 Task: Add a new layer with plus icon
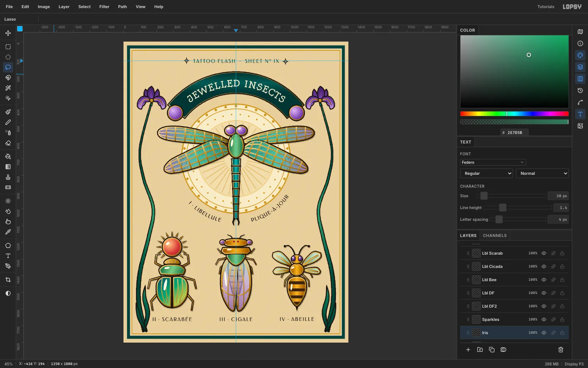[x=468, y=350]
